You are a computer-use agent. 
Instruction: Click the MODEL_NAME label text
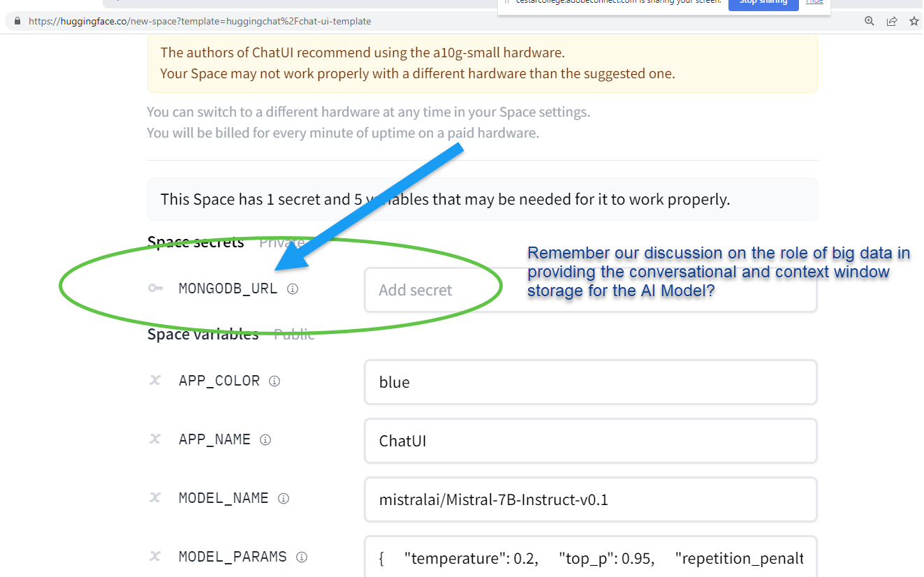click(223, 498)
